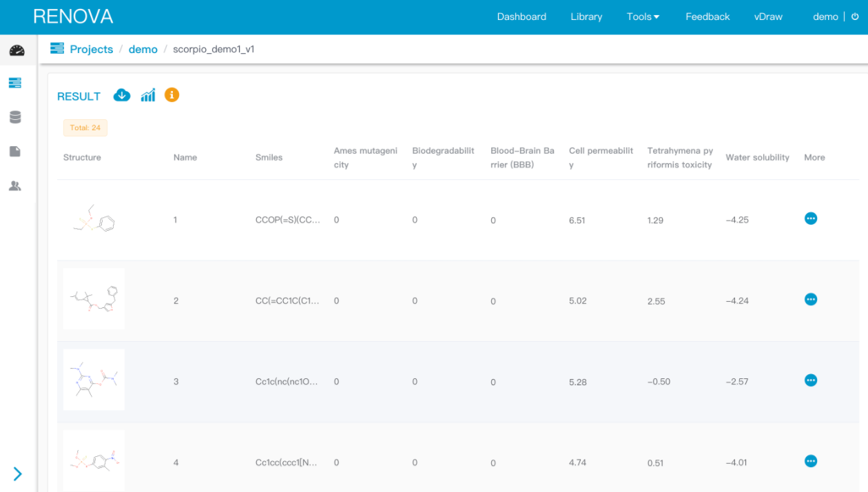Open structure thumbnail of compound 3

coord(94,380)
